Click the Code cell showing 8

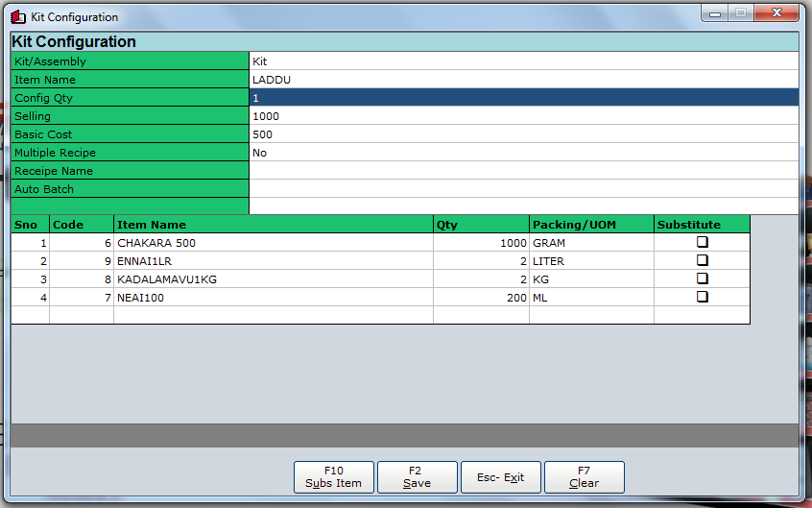point(82,278)
